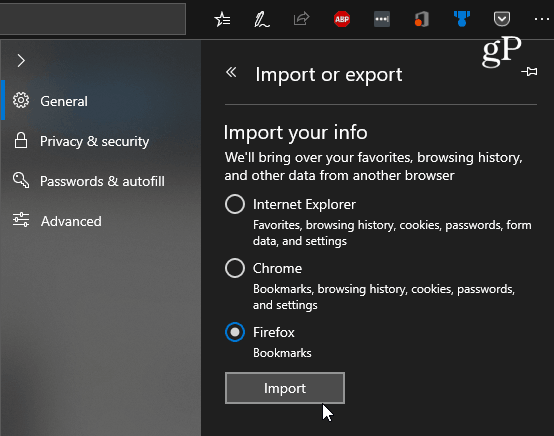The width and height of the screenshot is (554, 436).
Task: Click the Advanced sliders icon
Action: click(x=21, y=220)
